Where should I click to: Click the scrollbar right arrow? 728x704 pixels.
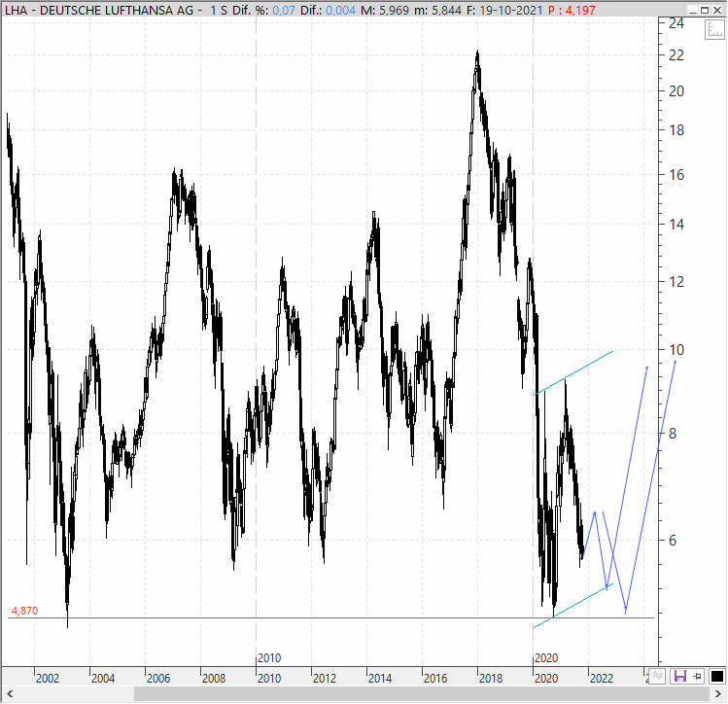717,694
